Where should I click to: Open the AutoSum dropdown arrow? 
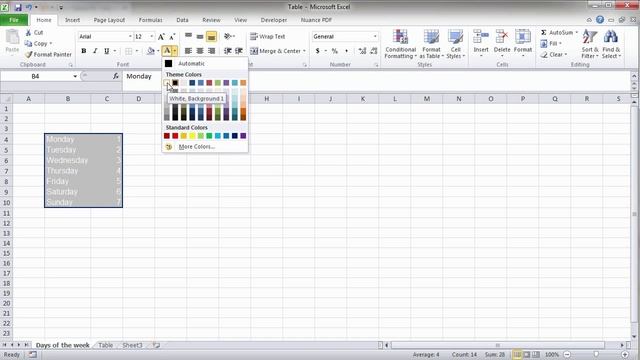tap(576, 32)
